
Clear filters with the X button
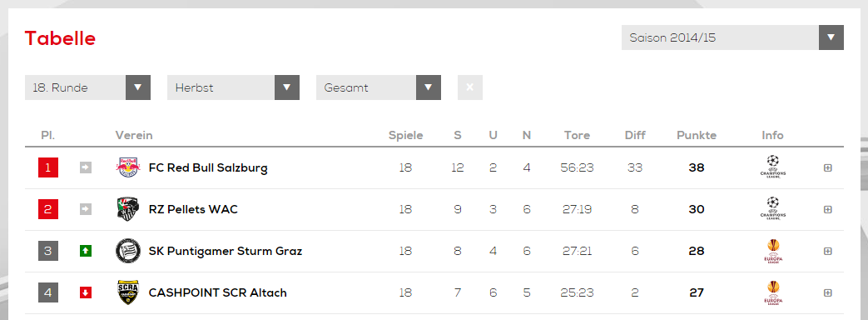coord(470,87)
